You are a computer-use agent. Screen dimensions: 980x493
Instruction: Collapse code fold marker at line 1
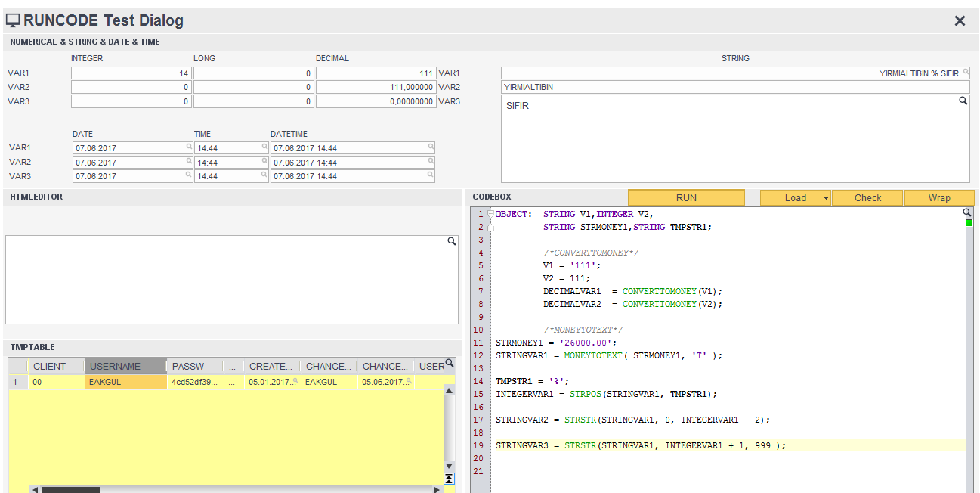pyautogui.click(x=490, y=215)
